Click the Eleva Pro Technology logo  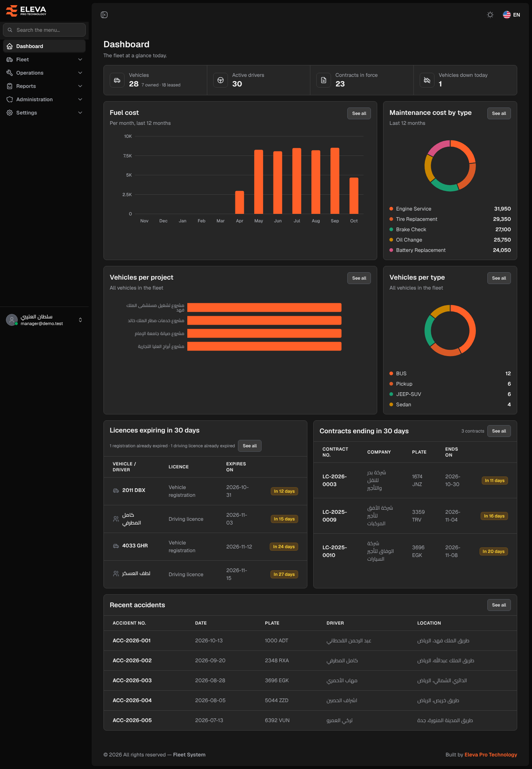(26, 11)
